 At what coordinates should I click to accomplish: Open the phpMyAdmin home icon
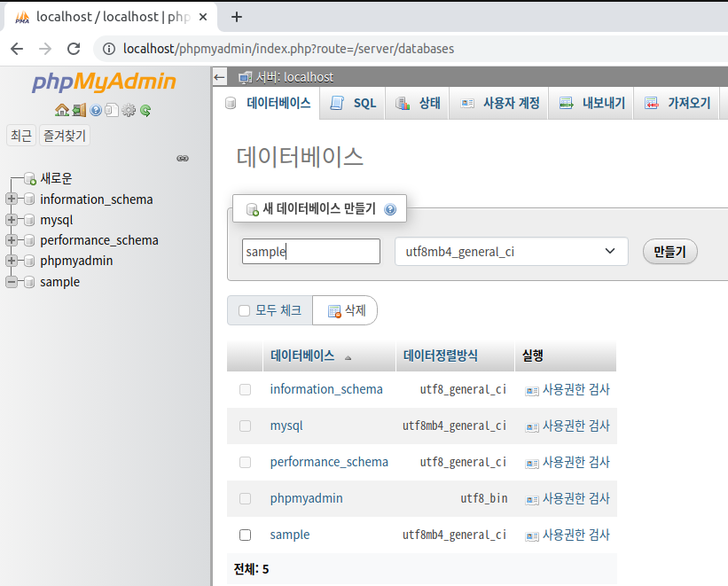pyautogui.click(x=62, y=110)
